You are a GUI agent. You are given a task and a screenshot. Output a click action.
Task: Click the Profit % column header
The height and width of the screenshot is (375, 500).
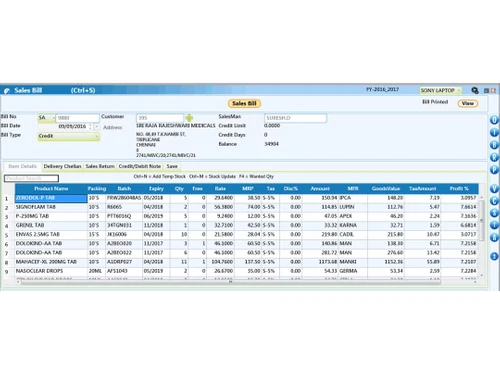point(459,189)
